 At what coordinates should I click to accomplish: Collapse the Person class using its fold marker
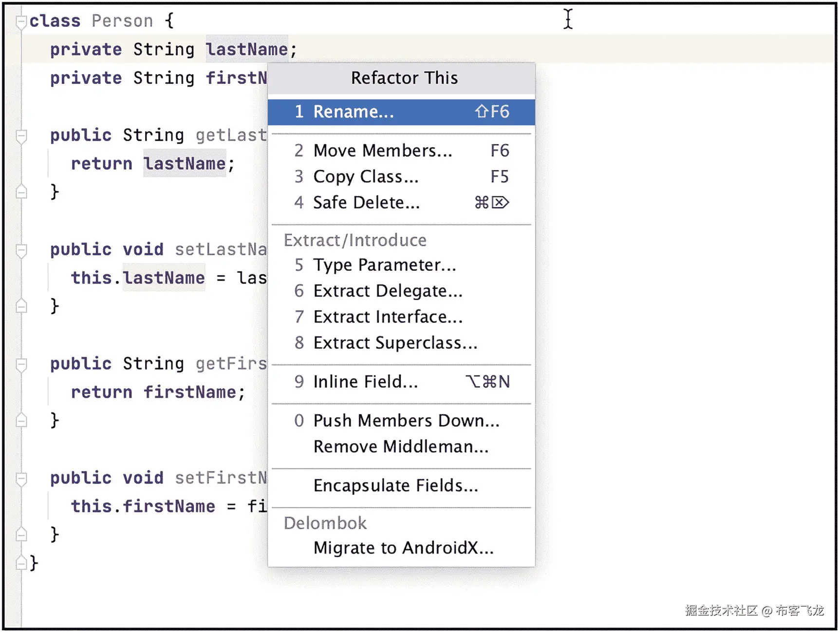21,21
